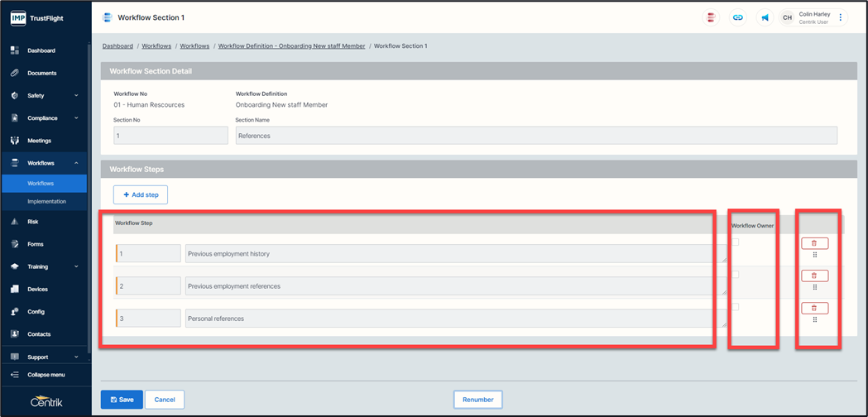Click the Previous employment history text field

(456, 253)
